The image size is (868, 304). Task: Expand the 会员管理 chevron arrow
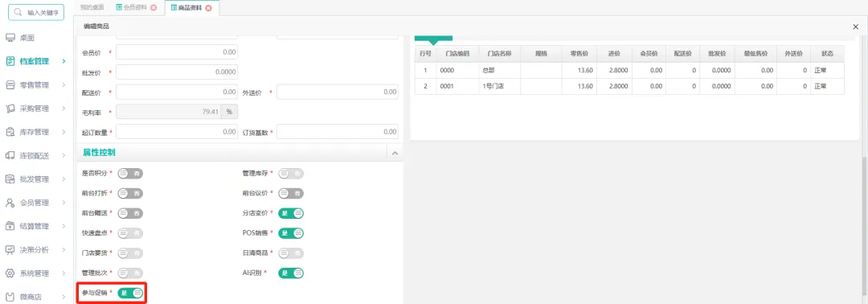[64, 203]
